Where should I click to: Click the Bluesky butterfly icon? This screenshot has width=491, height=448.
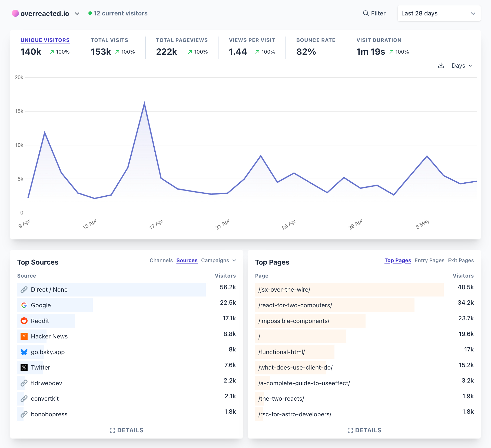24,352
